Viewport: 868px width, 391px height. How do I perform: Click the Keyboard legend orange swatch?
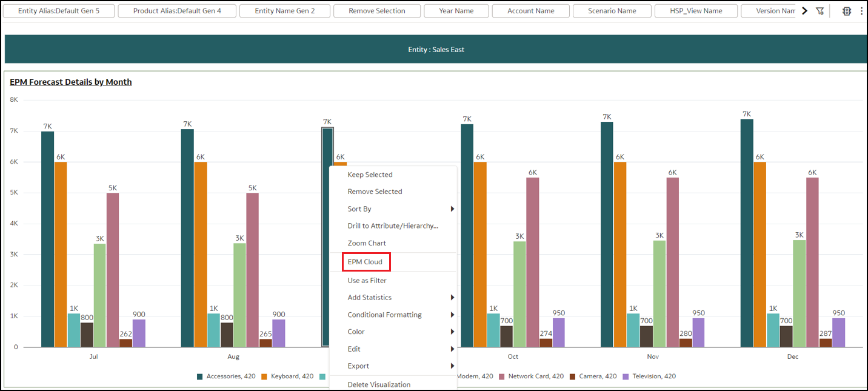(264, 376)
